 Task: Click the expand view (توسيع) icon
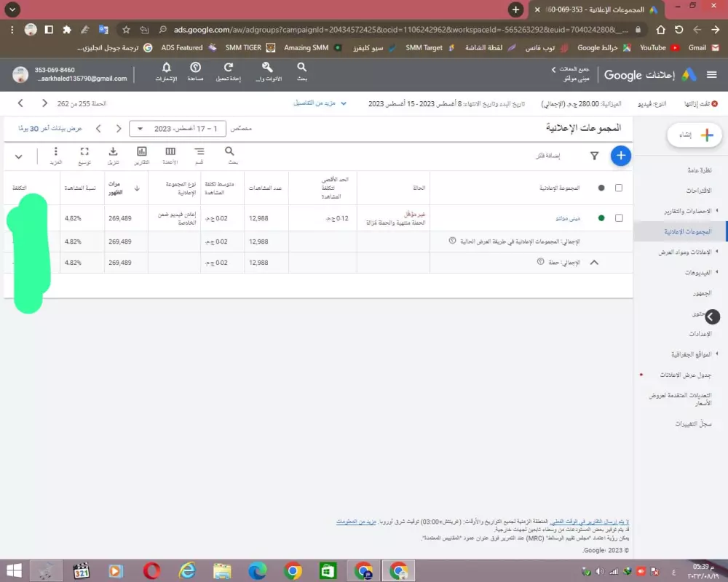point(83,154)
